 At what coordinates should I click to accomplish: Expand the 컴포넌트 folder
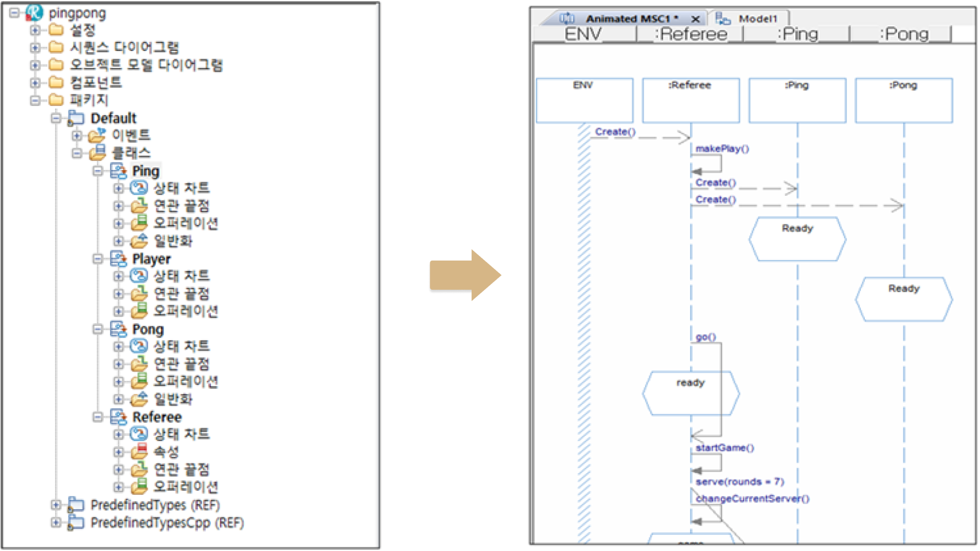[35, 82]
